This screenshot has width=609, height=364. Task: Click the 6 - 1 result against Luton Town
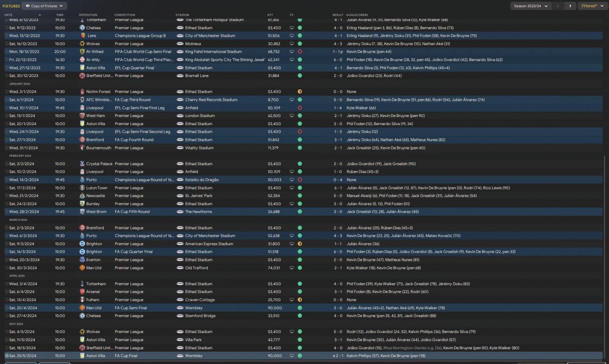click(338, 188)
